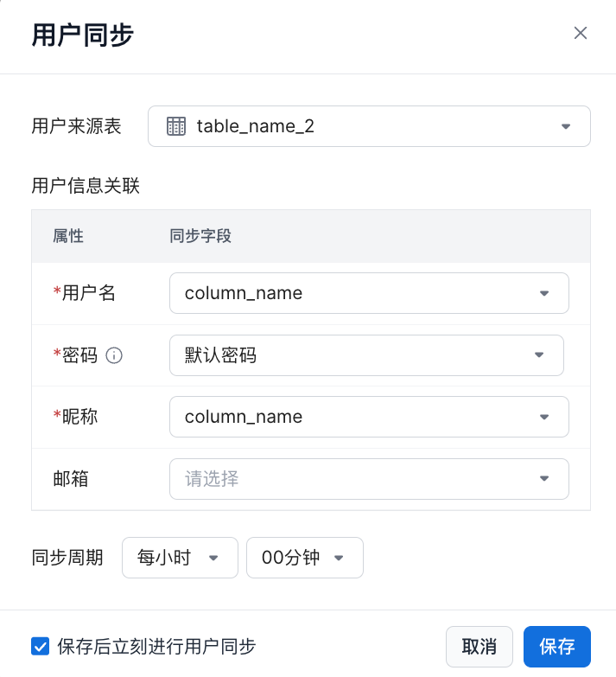The image size is (616, 677).
Task: Click the info icon next to 密码
Action: point(114,355)
